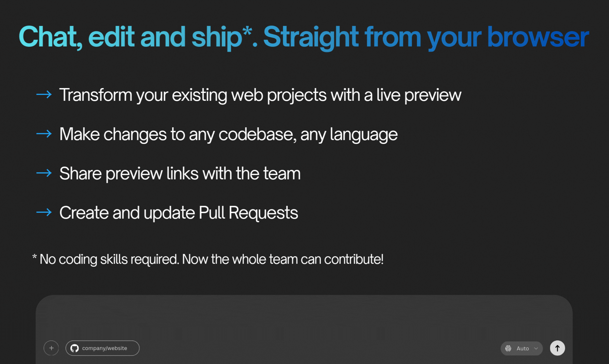Click "Make changes to any codebase" line
Viewport: 609px width, 364px height.
pos(228,134)
